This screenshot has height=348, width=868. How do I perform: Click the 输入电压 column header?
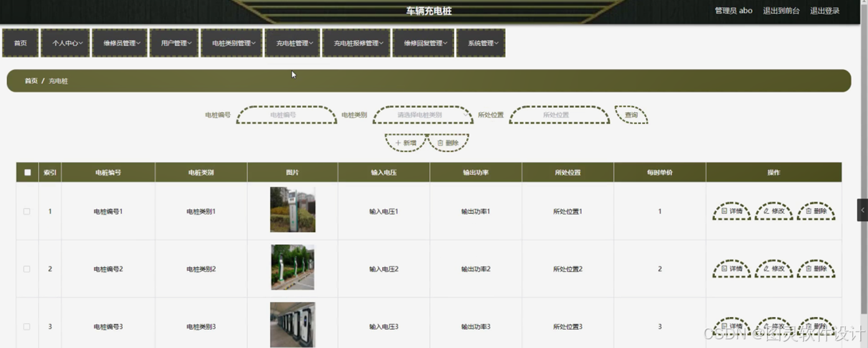(384, 172)
